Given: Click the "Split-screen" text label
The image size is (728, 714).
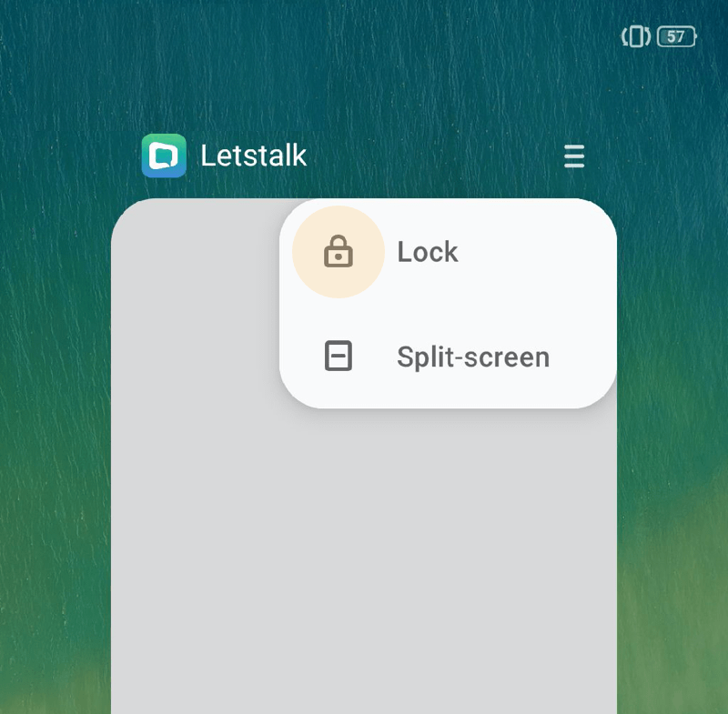Looking at the screenshot, I should point(473,357).
